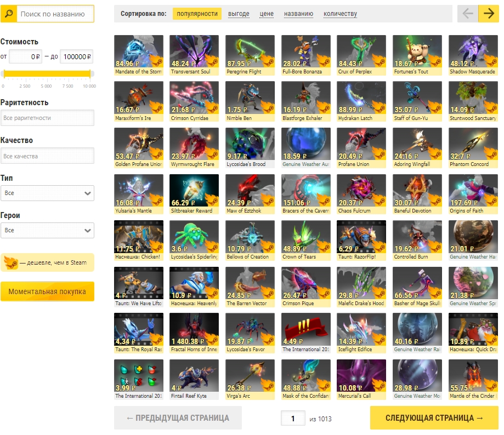Sort by выгоде

239,14
